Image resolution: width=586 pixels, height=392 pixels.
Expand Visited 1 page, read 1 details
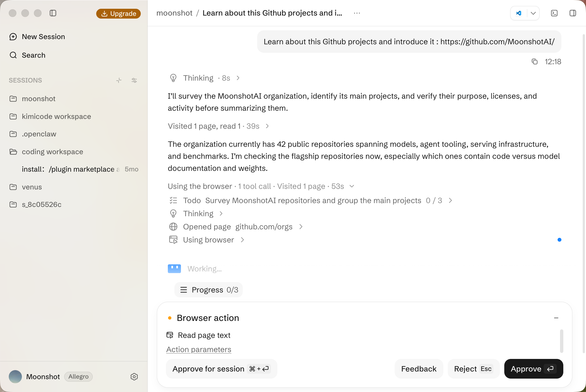pos(218,126)
